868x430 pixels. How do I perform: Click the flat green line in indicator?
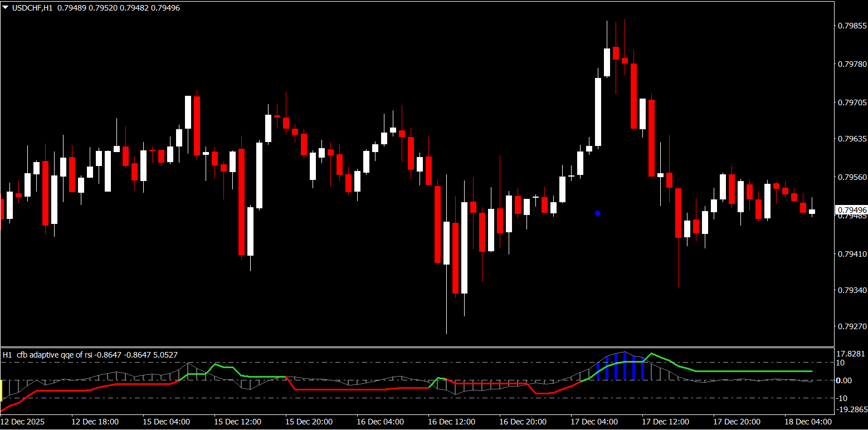point(752,371)
